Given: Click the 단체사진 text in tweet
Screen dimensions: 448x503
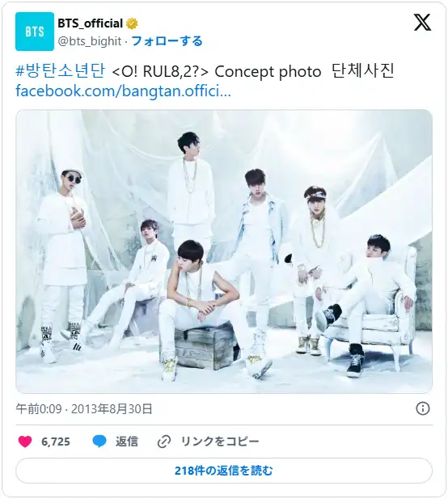Looking at the screenshot, I should click(x=362, y=71).
